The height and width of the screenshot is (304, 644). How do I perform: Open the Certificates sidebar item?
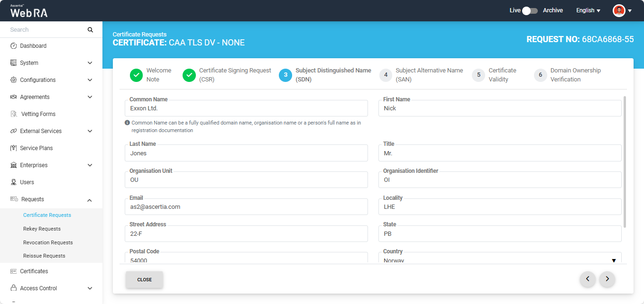pos(34,271)
